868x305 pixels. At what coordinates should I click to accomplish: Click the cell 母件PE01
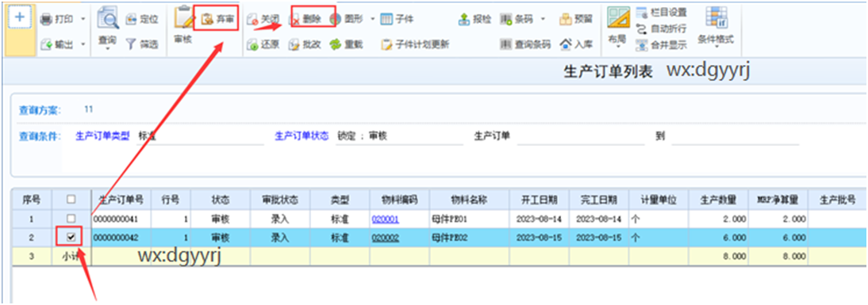pos(469,219)
